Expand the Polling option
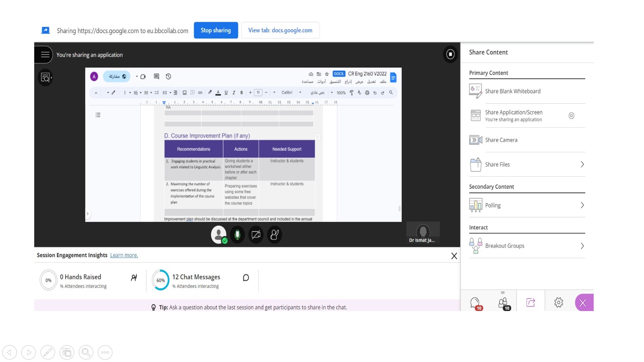This screenshot has width=644, height=362. tap(582, 205)
